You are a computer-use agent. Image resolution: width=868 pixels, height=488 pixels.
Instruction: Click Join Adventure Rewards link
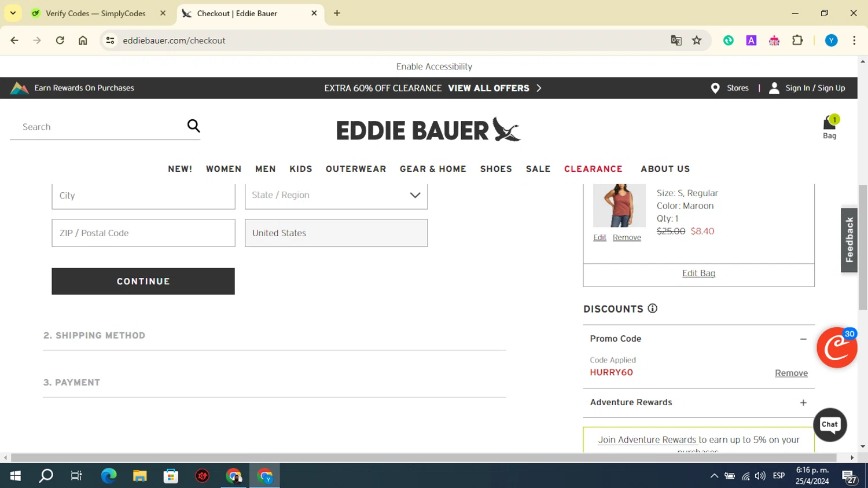tap(647, 440)
